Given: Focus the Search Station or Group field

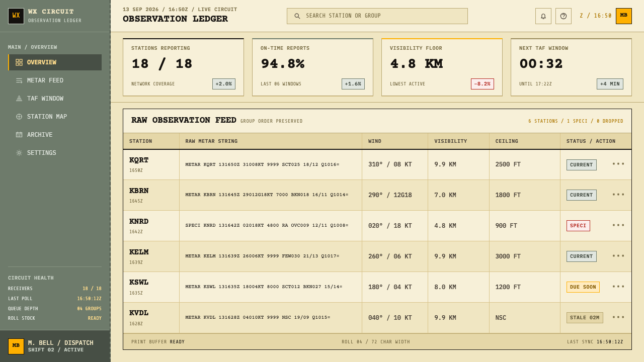Looking at the screenshot, I should click(377, 16).
